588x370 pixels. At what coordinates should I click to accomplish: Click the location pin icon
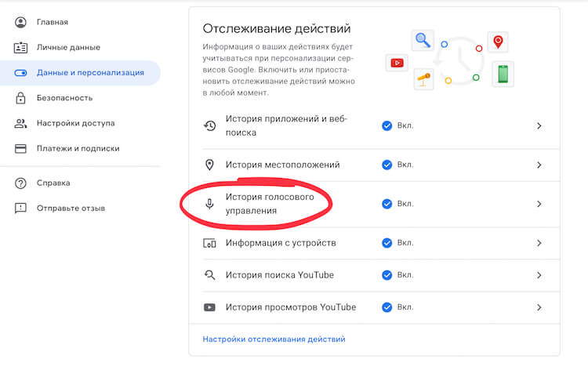coord(209,165)
